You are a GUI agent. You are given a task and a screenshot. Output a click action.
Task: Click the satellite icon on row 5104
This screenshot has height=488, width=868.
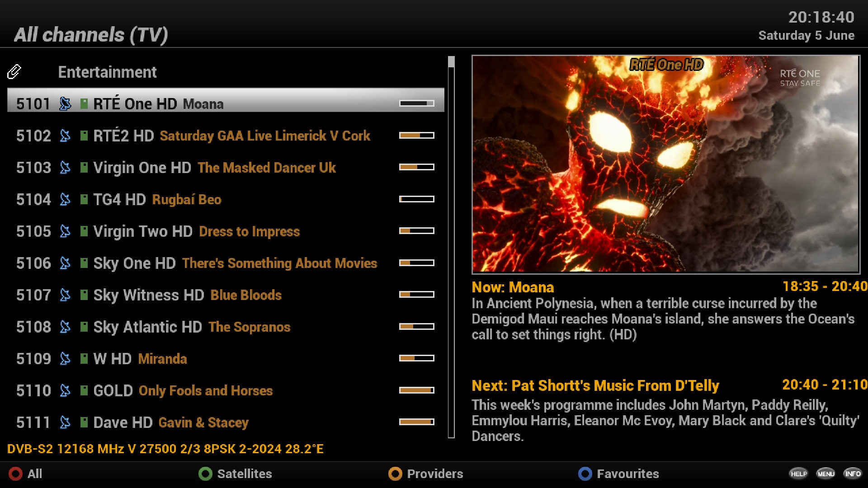[65, 199]
